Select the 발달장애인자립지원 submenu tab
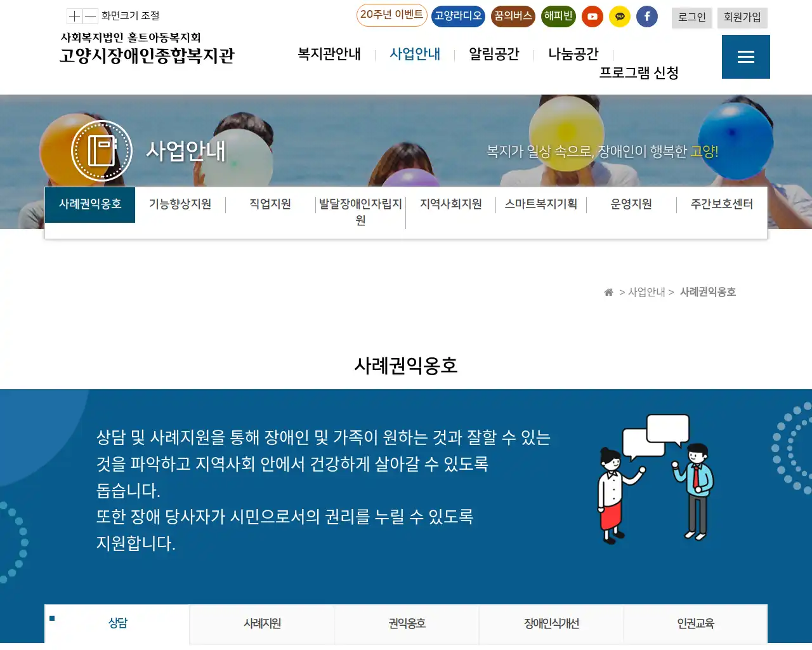Viewport: 812px width, 650px height. 360,212
